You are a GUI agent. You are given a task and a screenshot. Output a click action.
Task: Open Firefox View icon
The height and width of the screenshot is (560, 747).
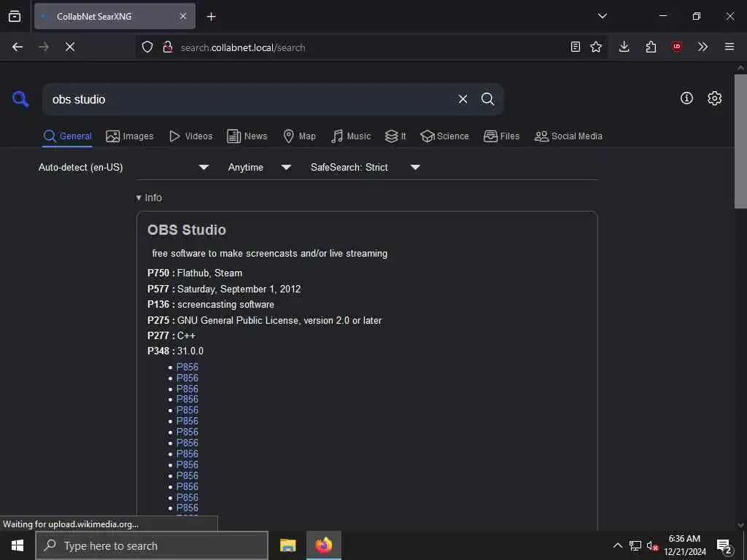click(15, 16)
